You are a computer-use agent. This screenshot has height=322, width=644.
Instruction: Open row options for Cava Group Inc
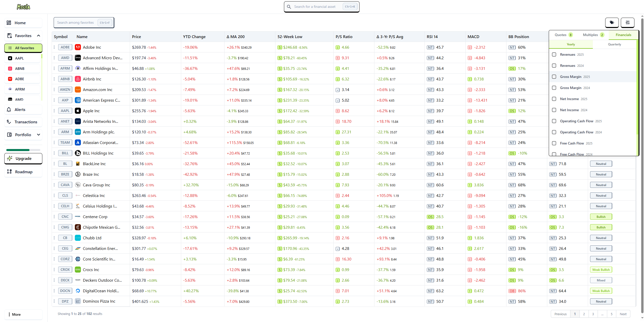[54, 185]
